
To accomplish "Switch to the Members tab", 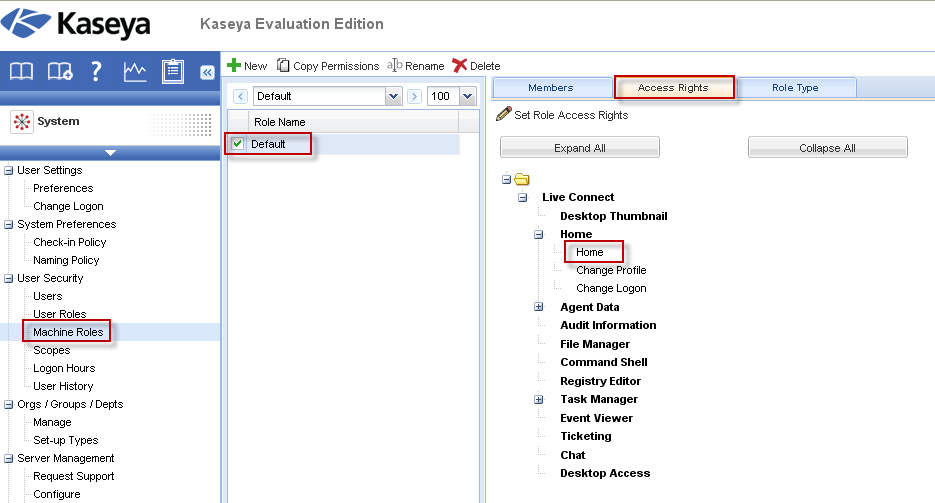I will coord(550,88).
